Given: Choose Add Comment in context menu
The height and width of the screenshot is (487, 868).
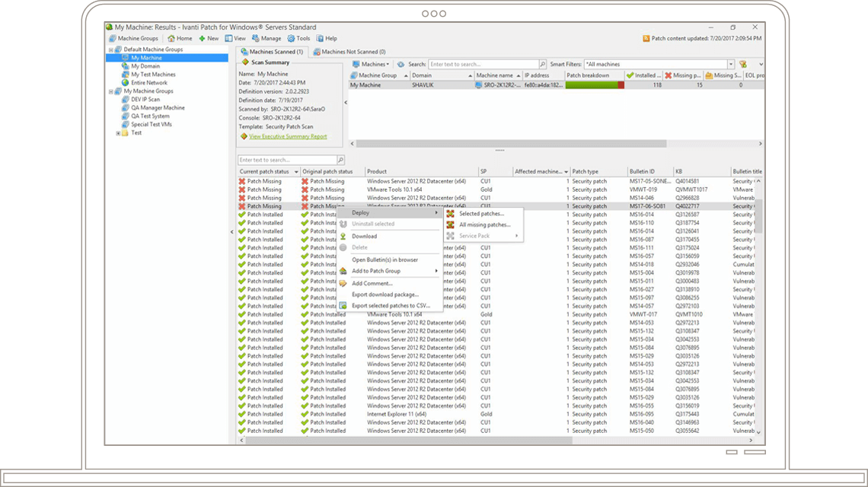Looking at the screenshot, I should tap(391, 283).
